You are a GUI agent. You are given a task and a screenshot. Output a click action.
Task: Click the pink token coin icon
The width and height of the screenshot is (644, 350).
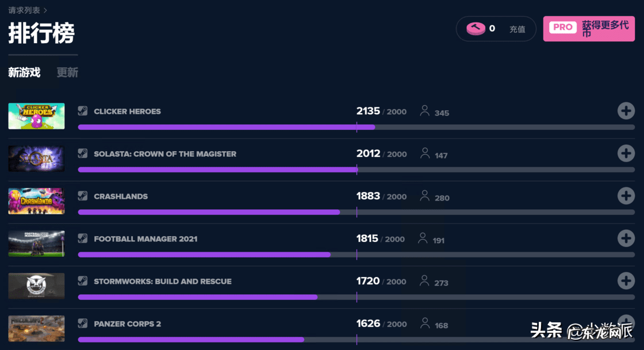[476, 28]
